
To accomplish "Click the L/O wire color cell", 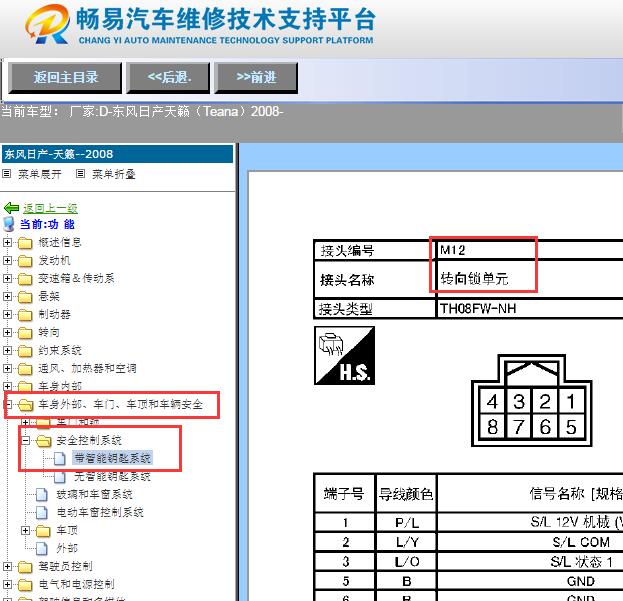I will click(x=406, y=561).
